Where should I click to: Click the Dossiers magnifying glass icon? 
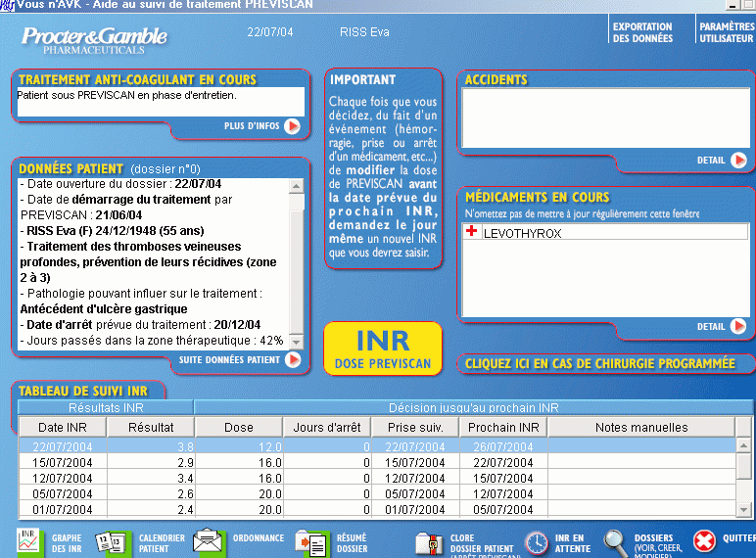coord(615,542)
